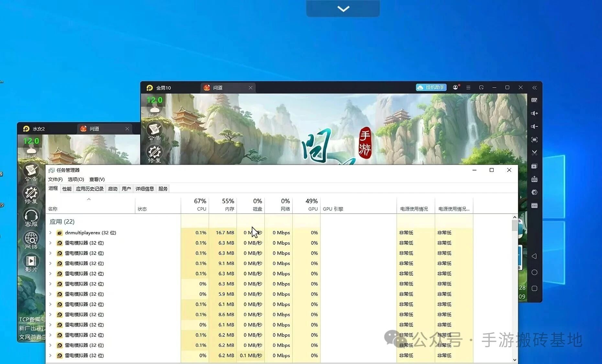Open the user account icon in 金男10 titlebar
The image size is (602, 364).
[x=456, y=87]
